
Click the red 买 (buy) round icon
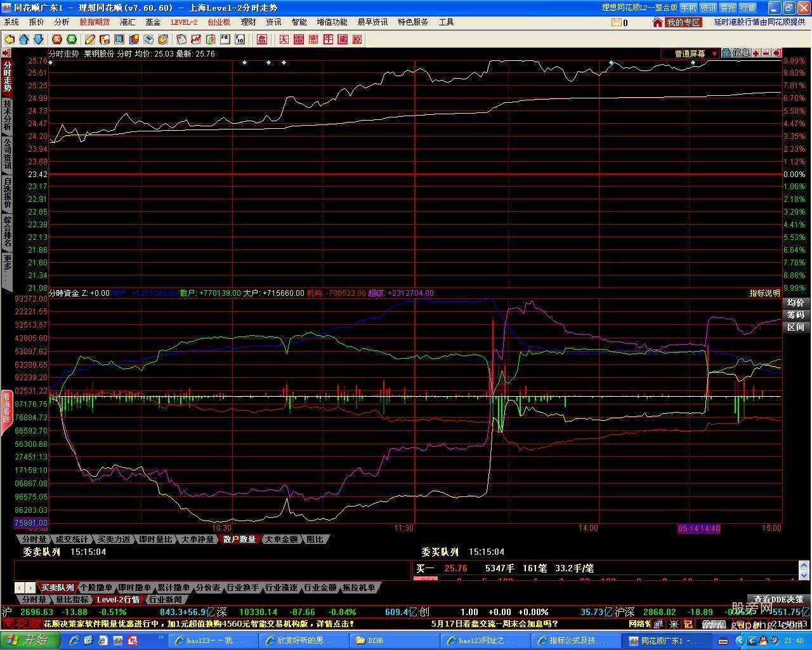56,39
